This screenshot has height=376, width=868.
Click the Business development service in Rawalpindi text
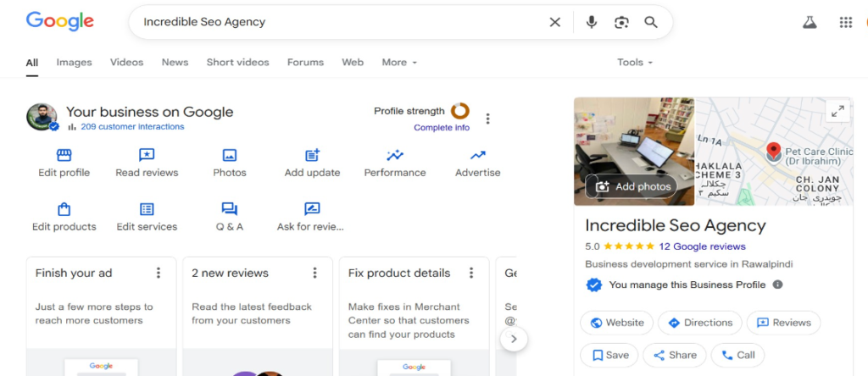(x=688, y=264)
